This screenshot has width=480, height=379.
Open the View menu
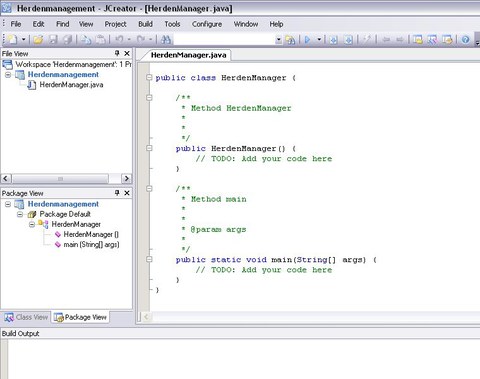point(86,24)
